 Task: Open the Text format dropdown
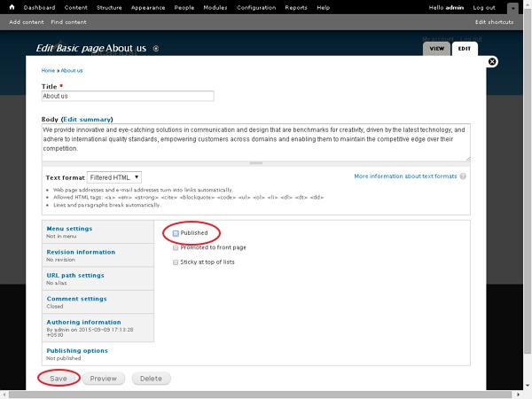pos(114,177)
